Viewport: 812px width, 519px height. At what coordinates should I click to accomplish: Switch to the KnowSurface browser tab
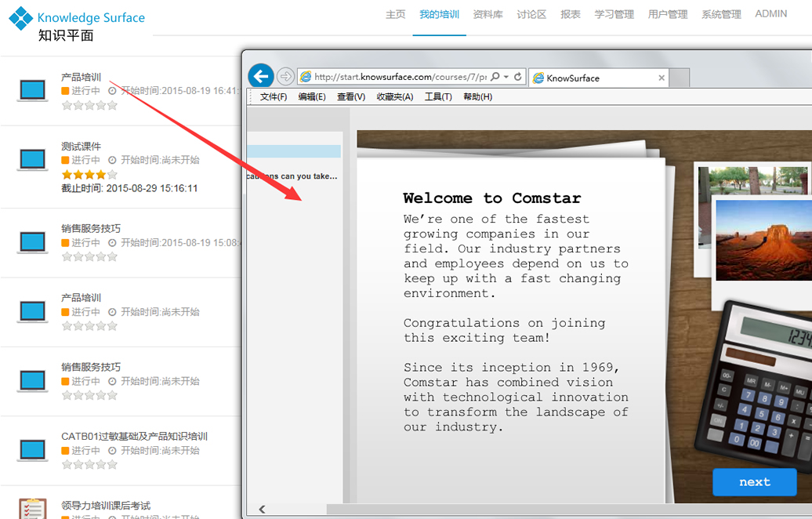click(599, 78)
